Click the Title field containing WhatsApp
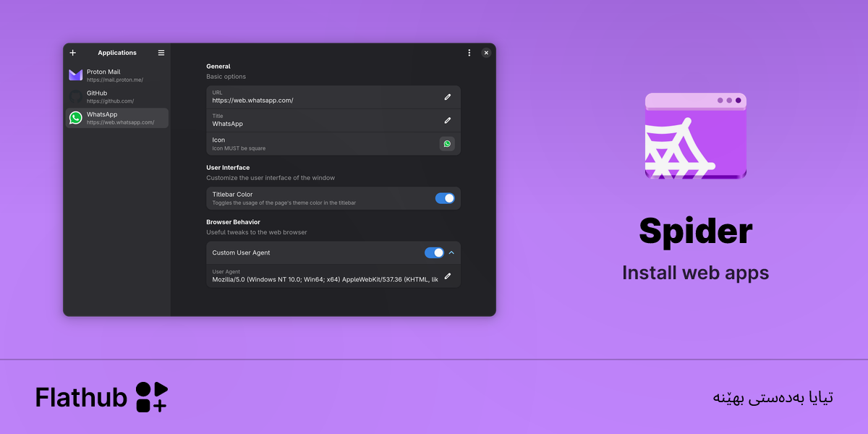 333,120
